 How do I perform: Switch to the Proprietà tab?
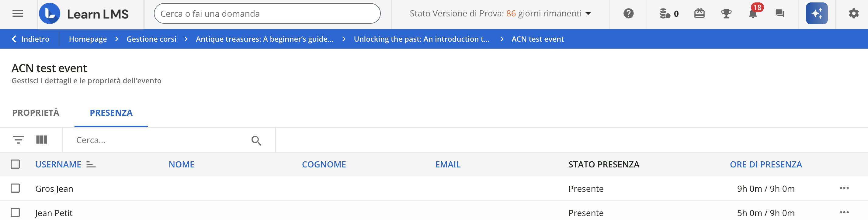pos(36,113)
